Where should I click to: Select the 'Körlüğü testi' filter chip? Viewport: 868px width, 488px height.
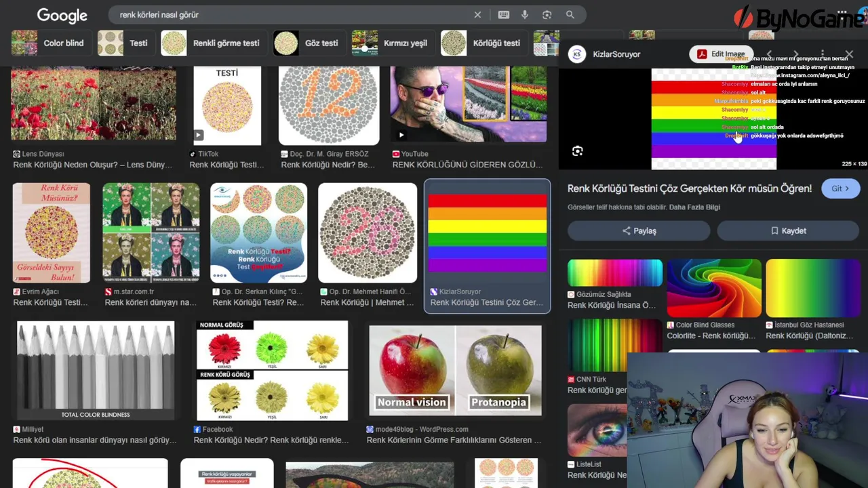(x=484, y=43)
